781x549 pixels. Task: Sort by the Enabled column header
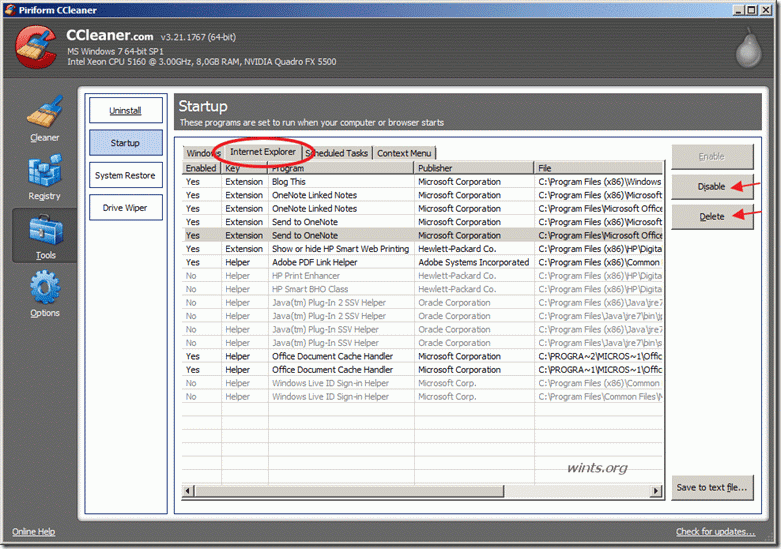point(201,168)
